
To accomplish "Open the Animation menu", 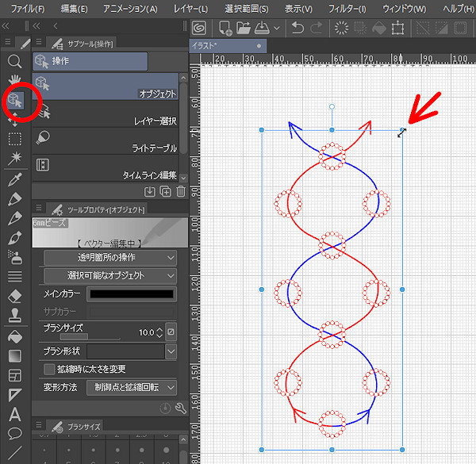I will [130, 9].
